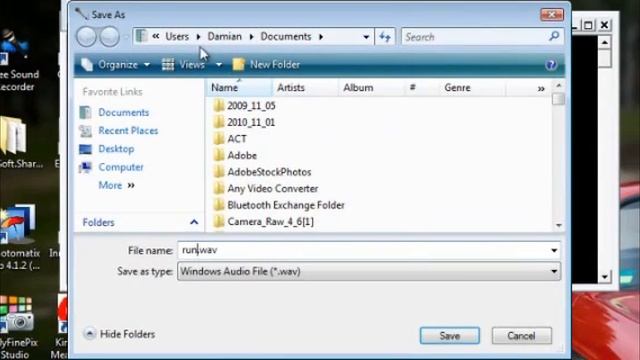
Task: Click the 2009_11_05 folder icon
Action: tap(219, 106)
